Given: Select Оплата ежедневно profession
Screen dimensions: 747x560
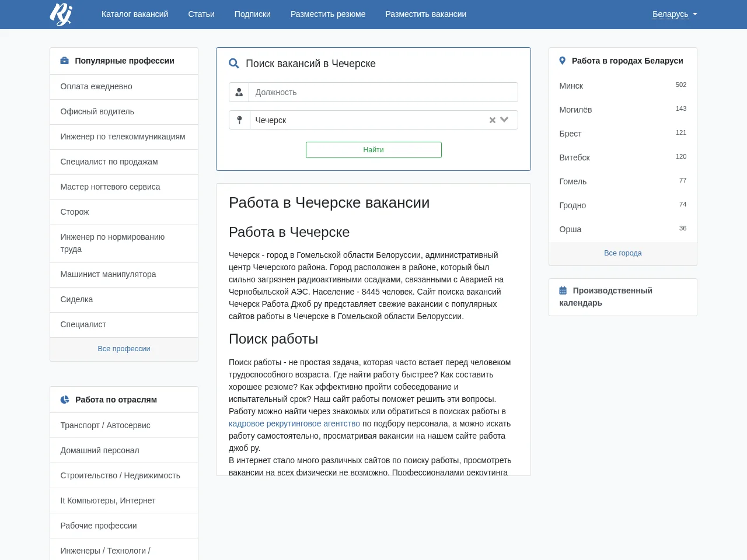Looking at the screenshot, I should 124,86.
